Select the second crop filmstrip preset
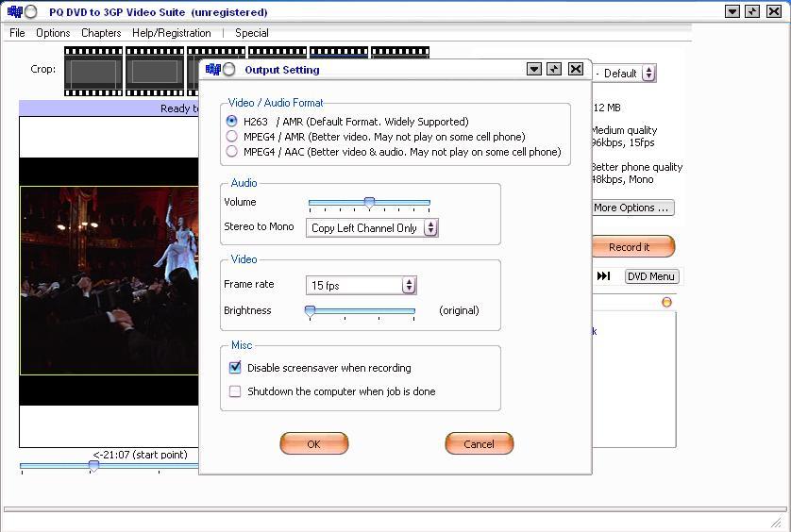791x532 pixels. [155, 71]
